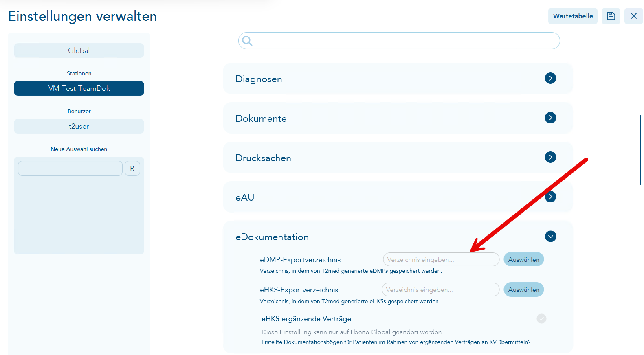The height and width of the screenshot is (355, 644).
Task: Click the eHKS-Exportverzeichnis label
Action: 299,290
